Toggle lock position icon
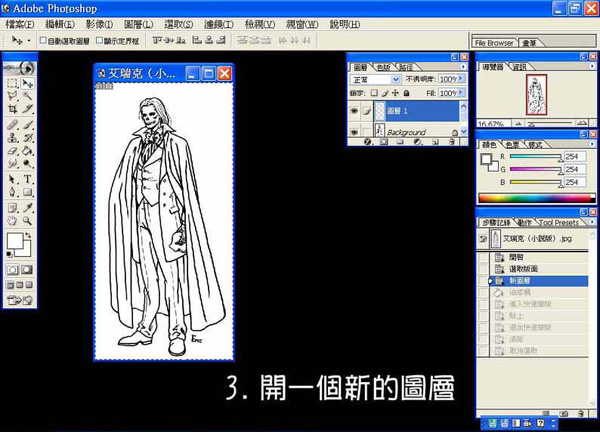 [395, 93]
